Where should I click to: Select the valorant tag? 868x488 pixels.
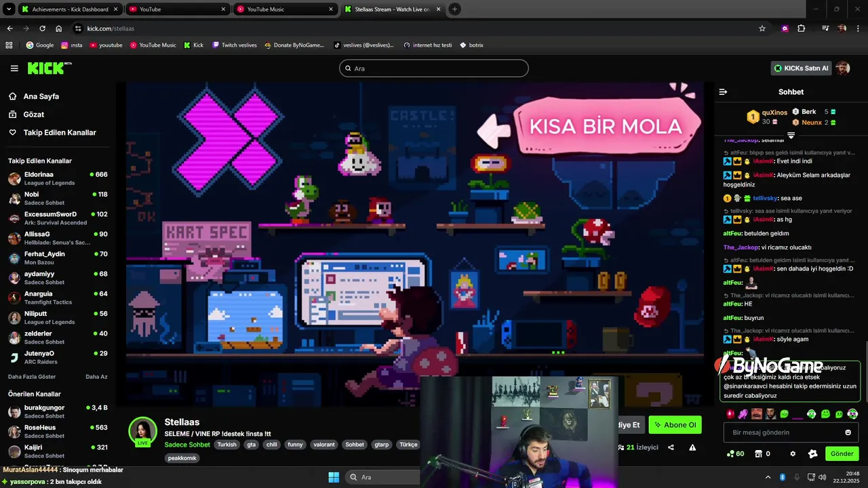[324, 445]
